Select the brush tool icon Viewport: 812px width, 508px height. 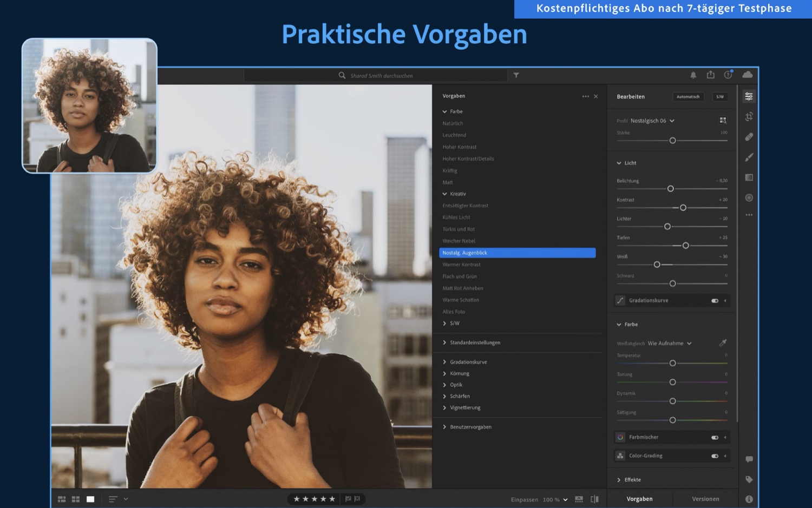coord(749,157)
